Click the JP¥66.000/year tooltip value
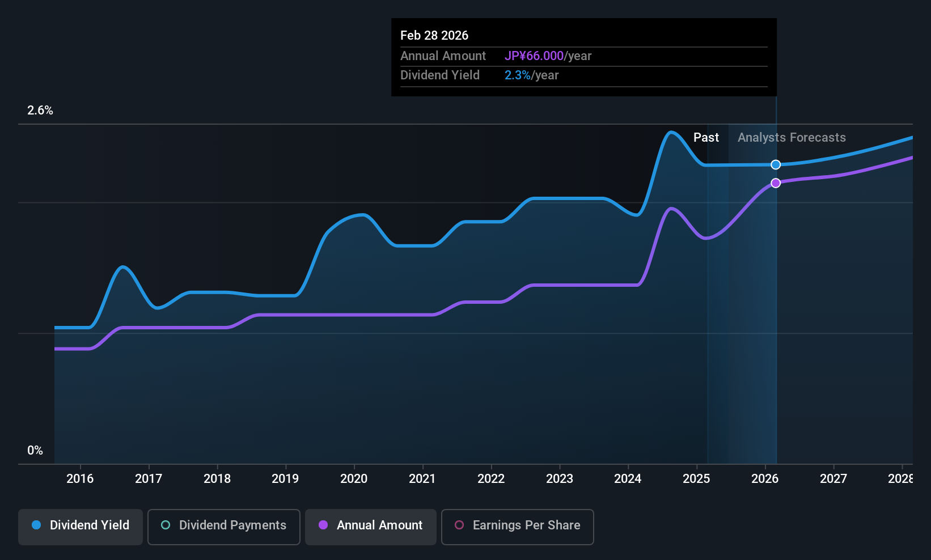This screenshot has width=931, height=560. [x=548, y=56]
